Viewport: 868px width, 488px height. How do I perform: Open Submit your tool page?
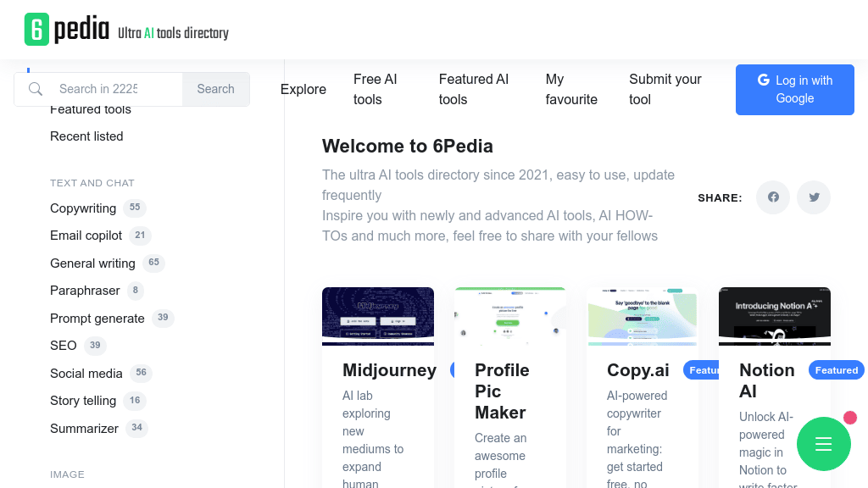pyautogui.click(x=665, y=89)
